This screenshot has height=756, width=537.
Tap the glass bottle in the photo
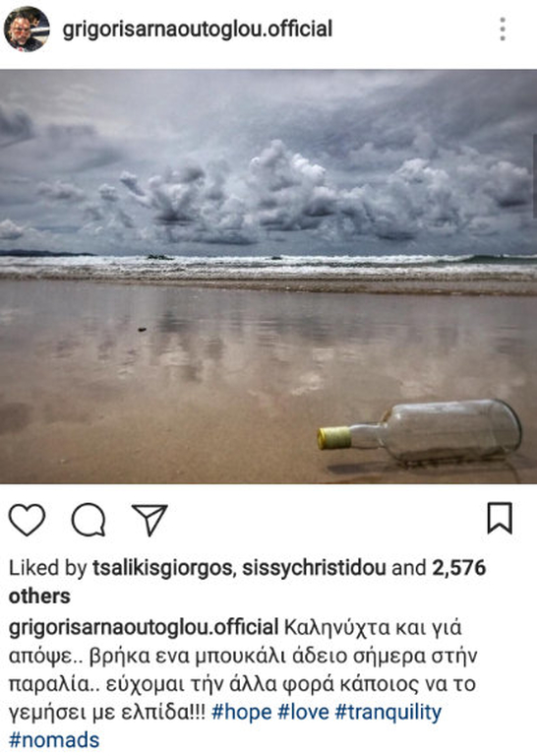419,432
